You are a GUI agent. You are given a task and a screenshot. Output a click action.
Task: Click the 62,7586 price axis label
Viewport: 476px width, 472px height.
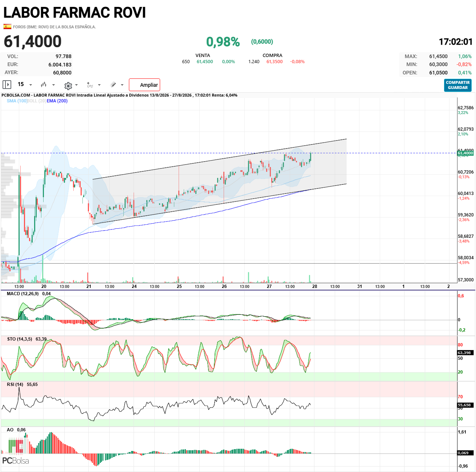click(x=465, y=108)
